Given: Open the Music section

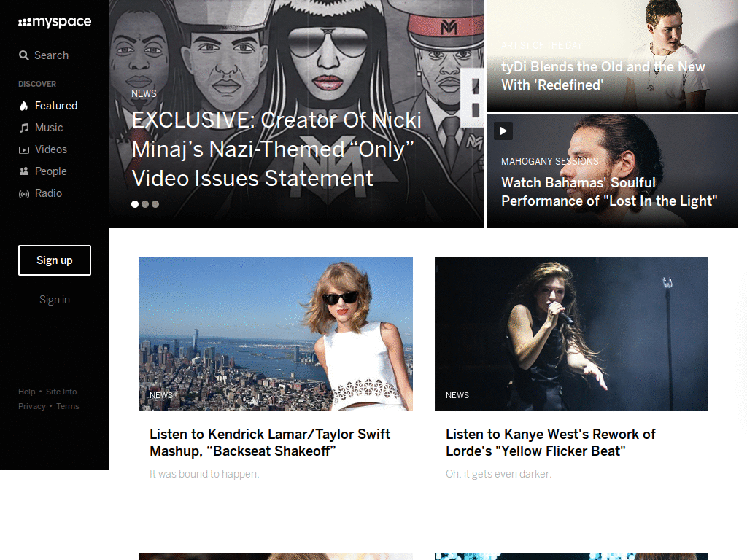Looking at the screenshot, I should click(x=49, y=128).
